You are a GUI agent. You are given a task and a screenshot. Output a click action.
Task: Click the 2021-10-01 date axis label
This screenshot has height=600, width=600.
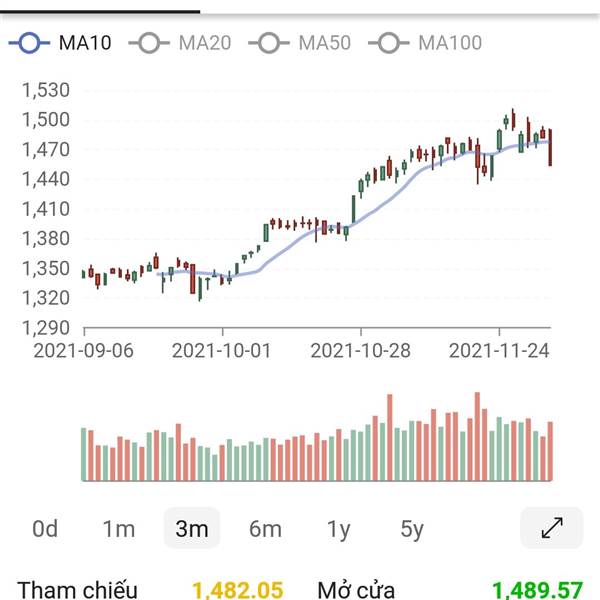coord(222,351)
